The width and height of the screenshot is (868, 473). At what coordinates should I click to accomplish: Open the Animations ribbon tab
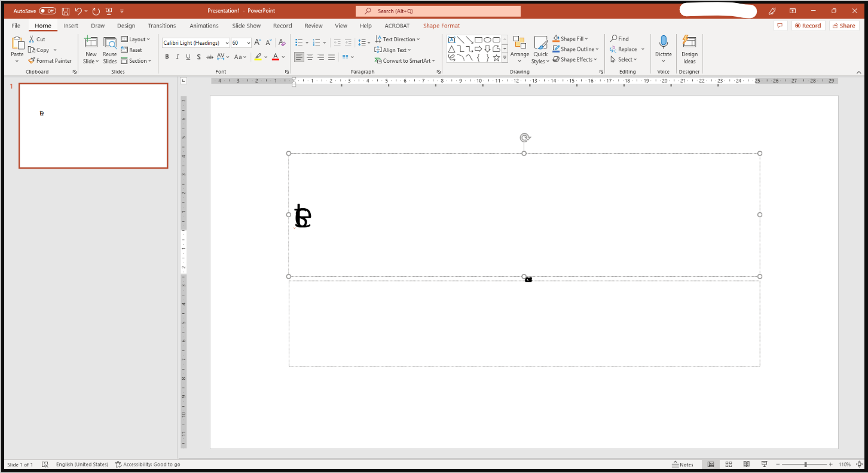click(204, 26)
